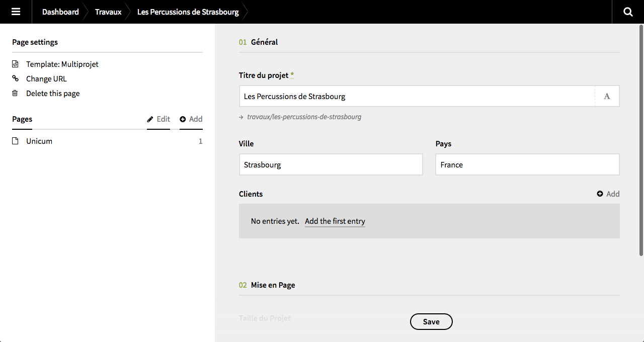Go to Dashboard in the breadcrumb
644x342 pixels.
tap(60, 12)
